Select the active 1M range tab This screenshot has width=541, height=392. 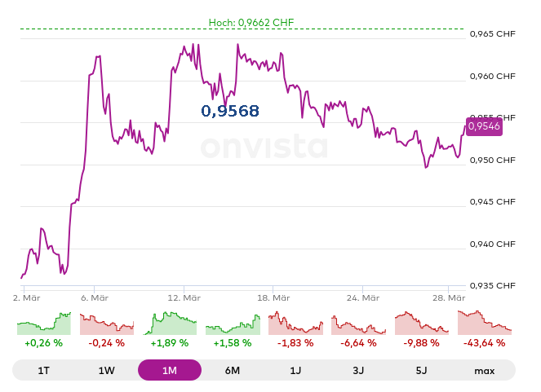[170, 370]
